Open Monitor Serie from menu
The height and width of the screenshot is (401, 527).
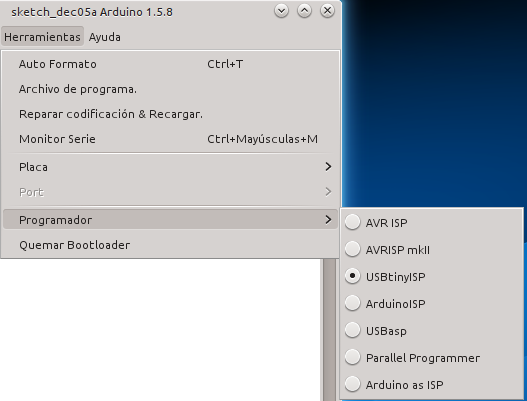point(170,139)
